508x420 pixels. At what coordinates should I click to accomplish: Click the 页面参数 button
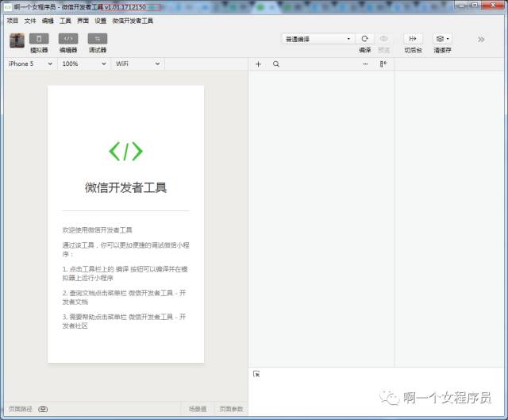(x=231, y=410)
